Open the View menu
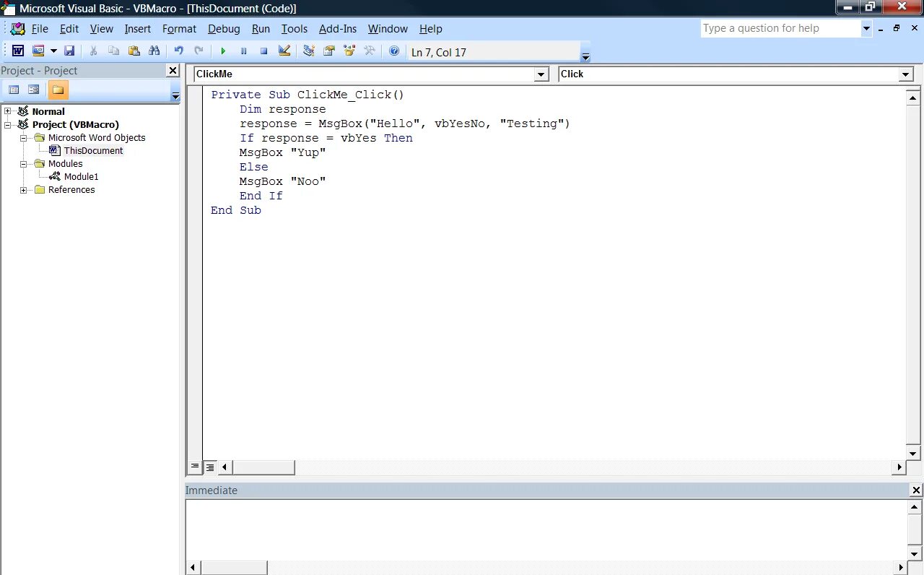 coord(102,29)
